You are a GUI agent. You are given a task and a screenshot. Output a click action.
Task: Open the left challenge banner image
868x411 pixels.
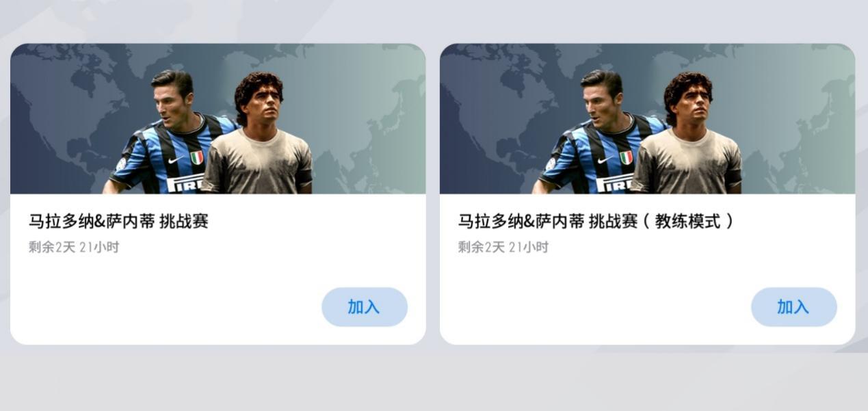pos(218,119)
